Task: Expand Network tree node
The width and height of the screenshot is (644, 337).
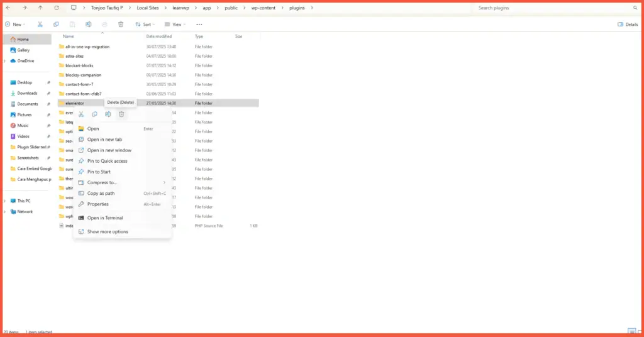Action: (5, 211)
